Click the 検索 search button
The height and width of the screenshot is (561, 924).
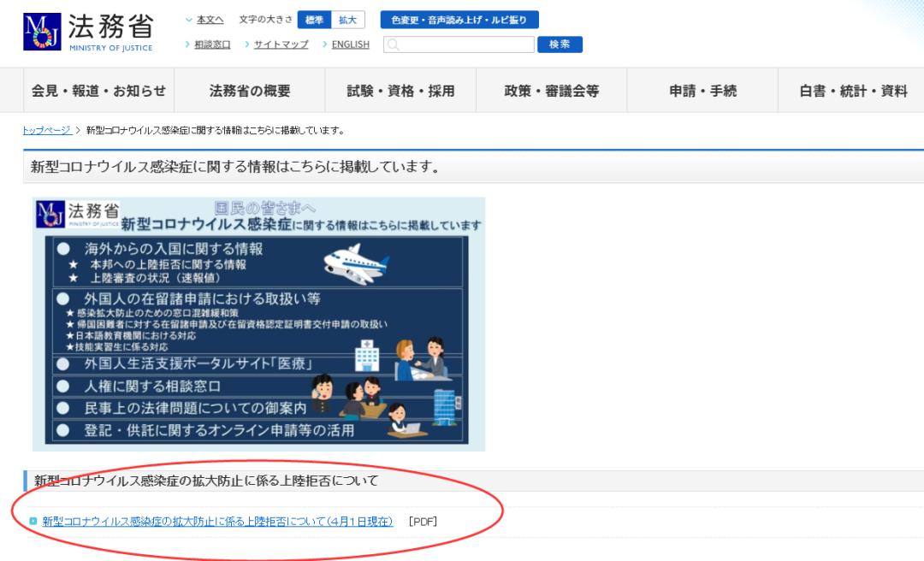tap(560, 44)
